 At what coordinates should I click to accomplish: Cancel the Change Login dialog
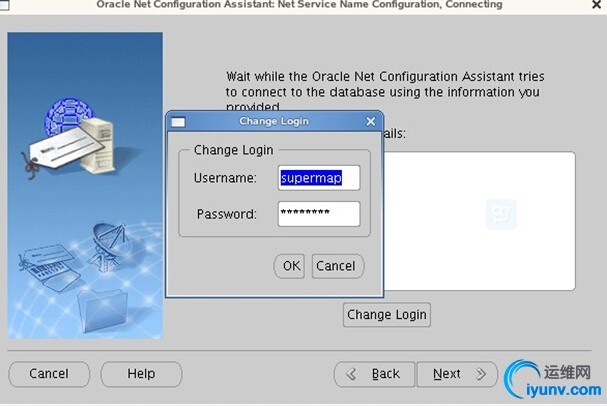[x=338, y=266]
